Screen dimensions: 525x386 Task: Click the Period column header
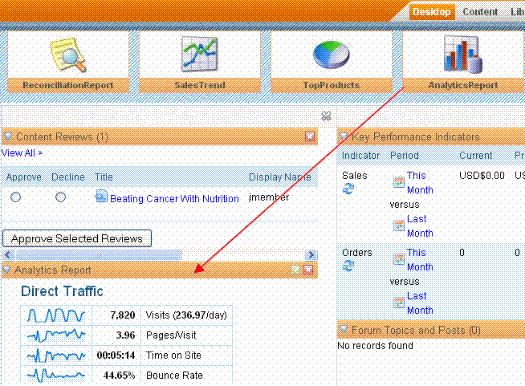404,156
